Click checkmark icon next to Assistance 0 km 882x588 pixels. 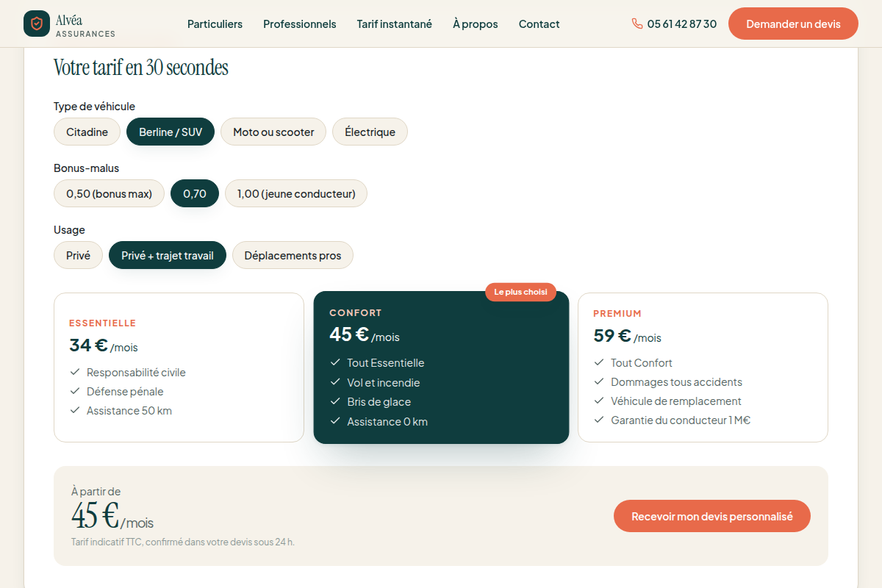pyautogui.click(x=335, y=421)
